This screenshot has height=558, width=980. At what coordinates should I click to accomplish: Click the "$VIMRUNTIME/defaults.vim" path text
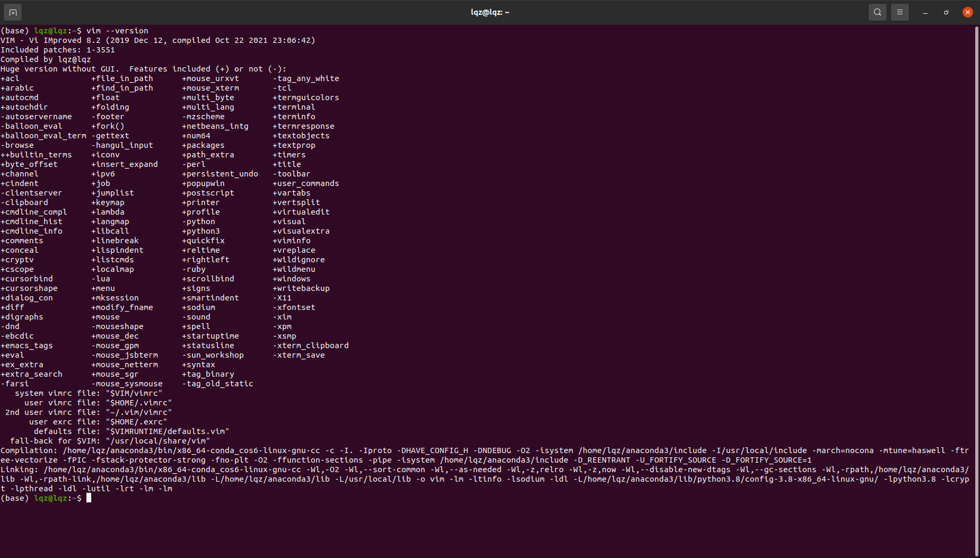(168, 431)
